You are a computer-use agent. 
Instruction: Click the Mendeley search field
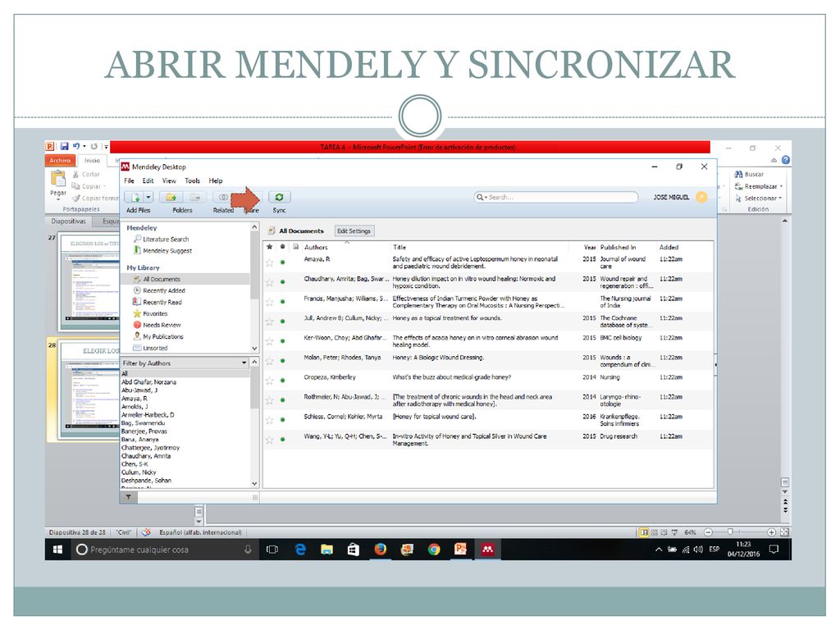(556, 197)
